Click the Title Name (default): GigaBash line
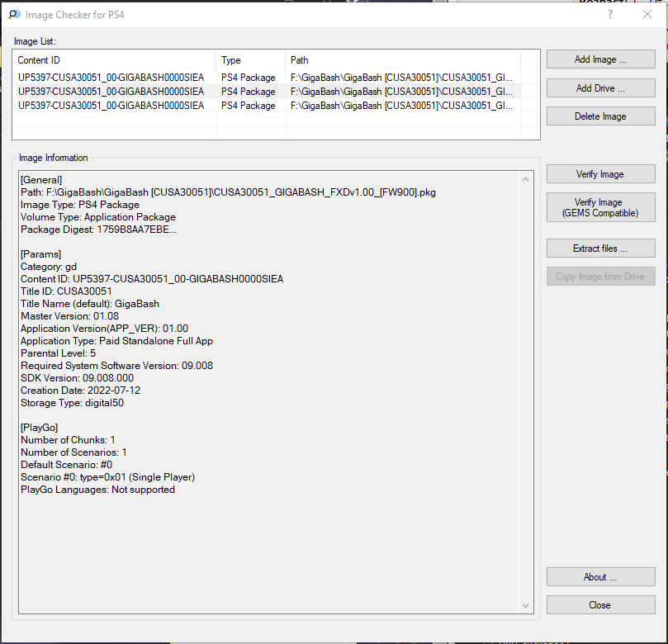This screenshot has width=668, height=644. point(90,304)
